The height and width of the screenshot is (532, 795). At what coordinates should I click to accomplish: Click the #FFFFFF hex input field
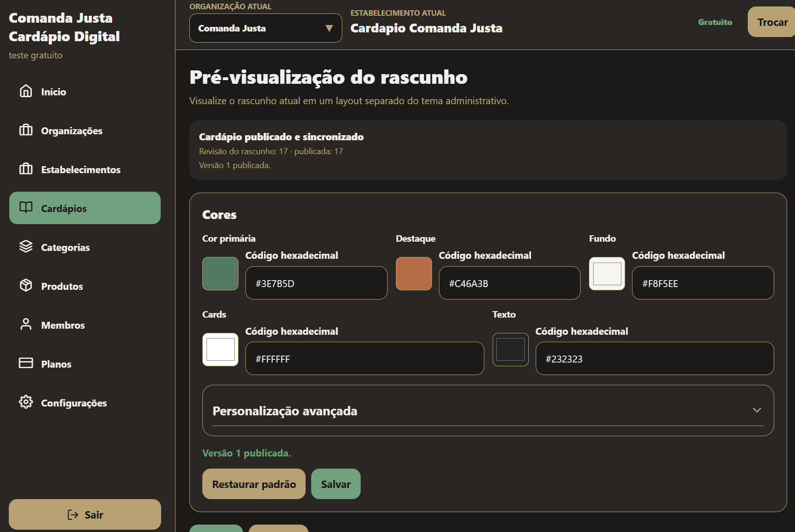click(x=365, y=358)
